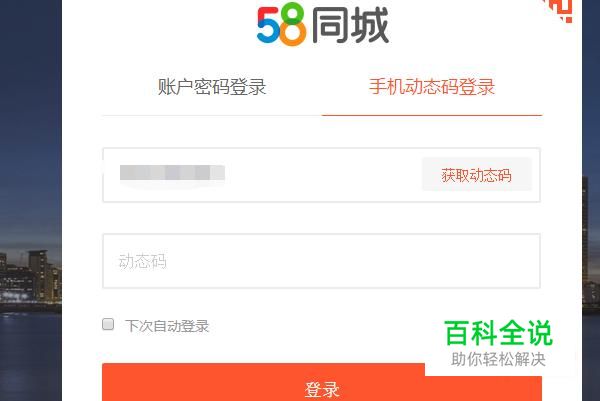Click the lit city buildings in the left background
The width and height of the screenshot is (600, 401).
click(x=31, y=277)
